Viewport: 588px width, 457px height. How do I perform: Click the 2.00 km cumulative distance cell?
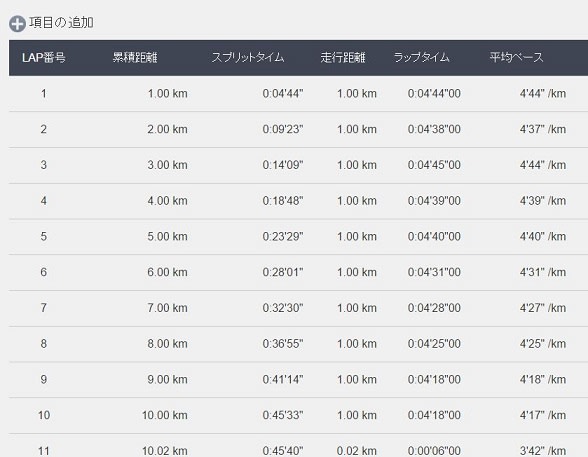coord(167,129)
